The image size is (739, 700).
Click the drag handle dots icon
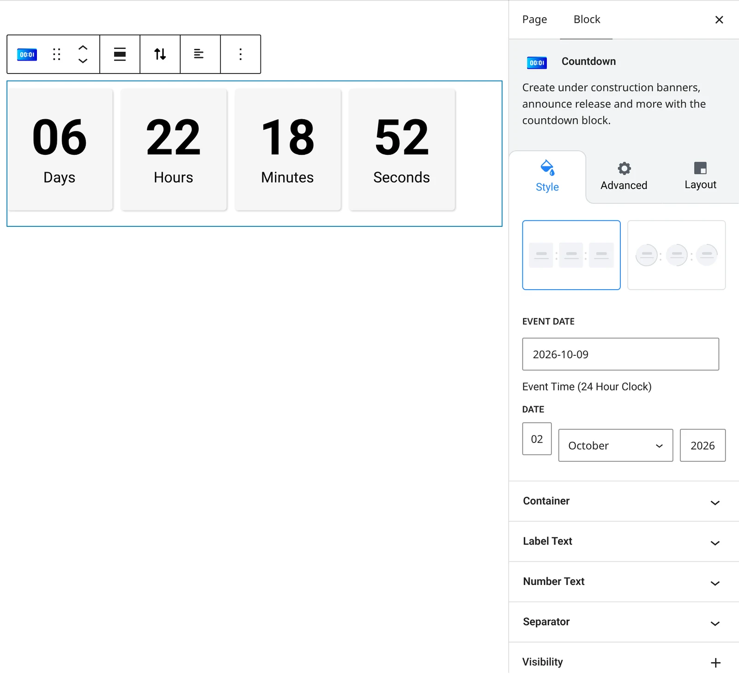[56, 55]
